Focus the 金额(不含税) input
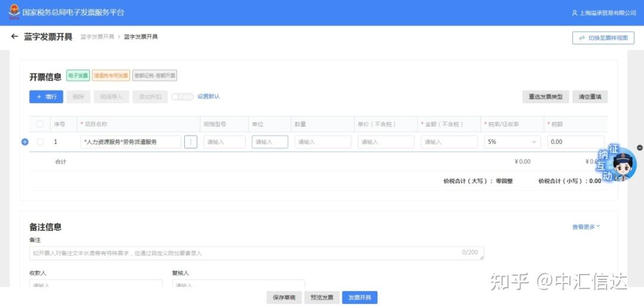 450,142
